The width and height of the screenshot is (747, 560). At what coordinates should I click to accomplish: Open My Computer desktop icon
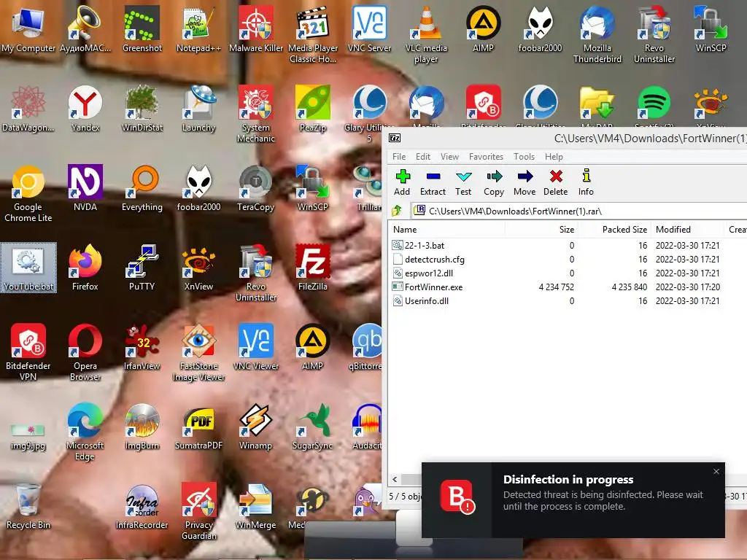[x=28, y=28]
